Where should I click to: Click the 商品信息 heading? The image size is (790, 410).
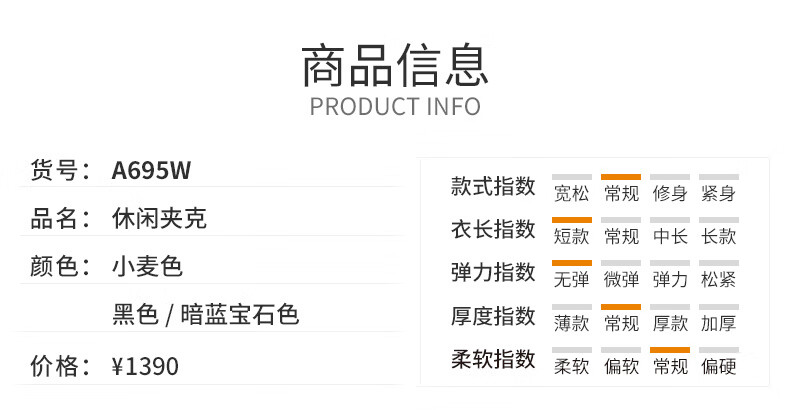(x=395, y=65)
